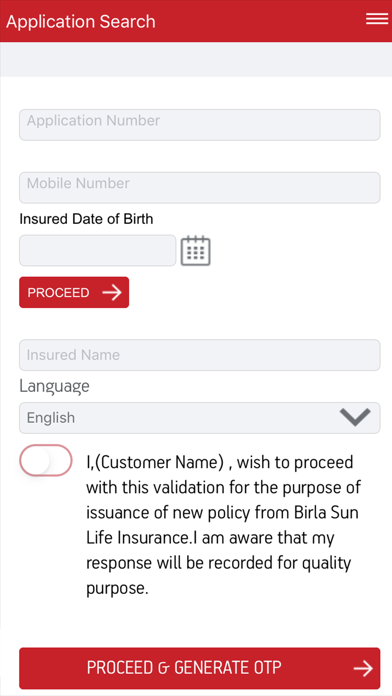Open the hamburger menu in the header
Screen dimensions: 392x696
point(377,19)
